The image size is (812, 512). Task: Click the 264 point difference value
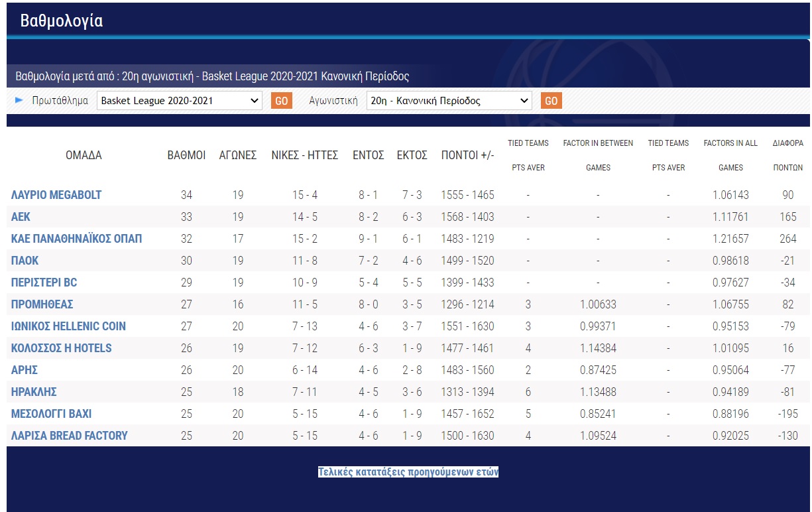[788, 239]
